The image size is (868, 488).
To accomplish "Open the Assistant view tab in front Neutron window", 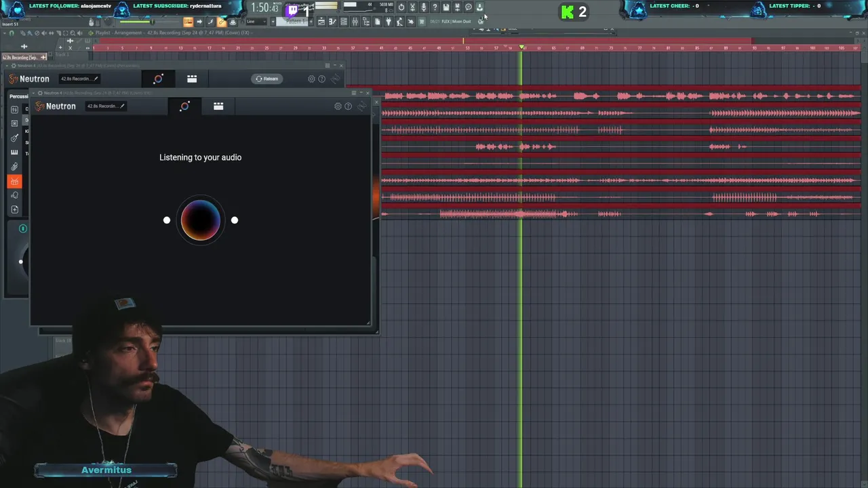I will pos(184,106).
